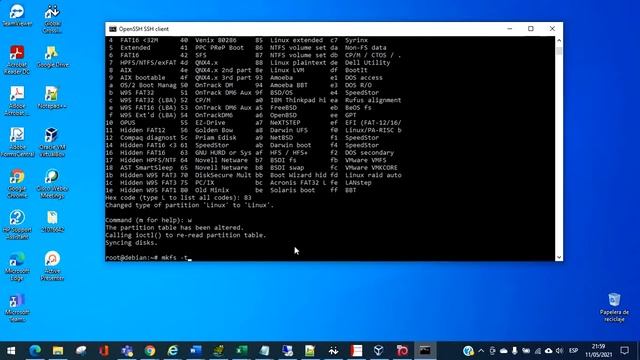Open Papelera de reciclaje recycle bin
640x360 pixels.
614,307
